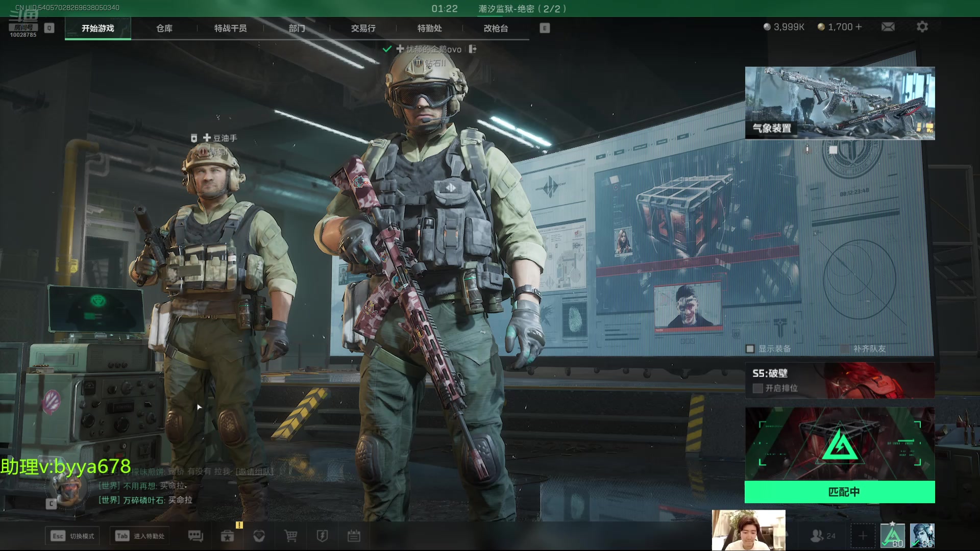Click the Tab 进入特勤处 button
980x551 pixels.
click(x=140, y=536)
